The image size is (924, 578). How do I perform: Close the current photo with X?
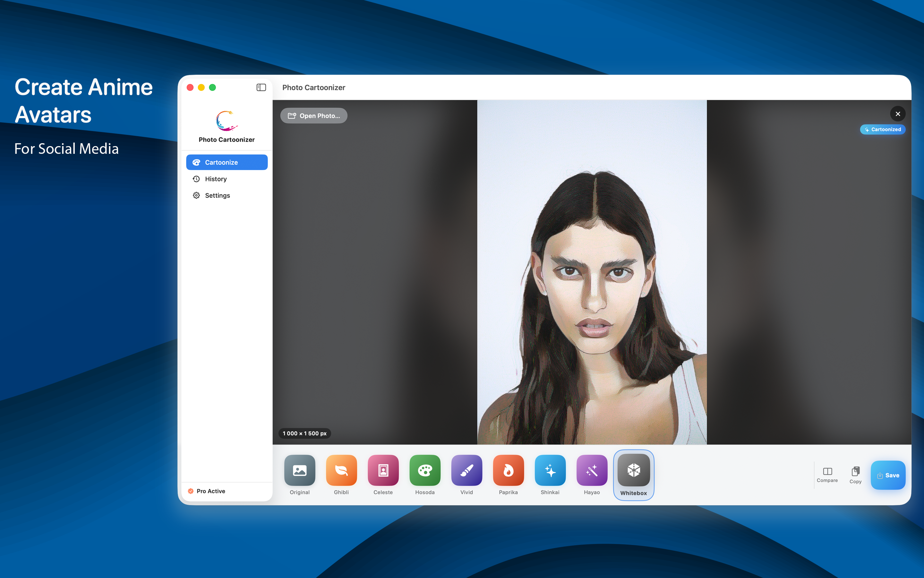pos(898,114)
